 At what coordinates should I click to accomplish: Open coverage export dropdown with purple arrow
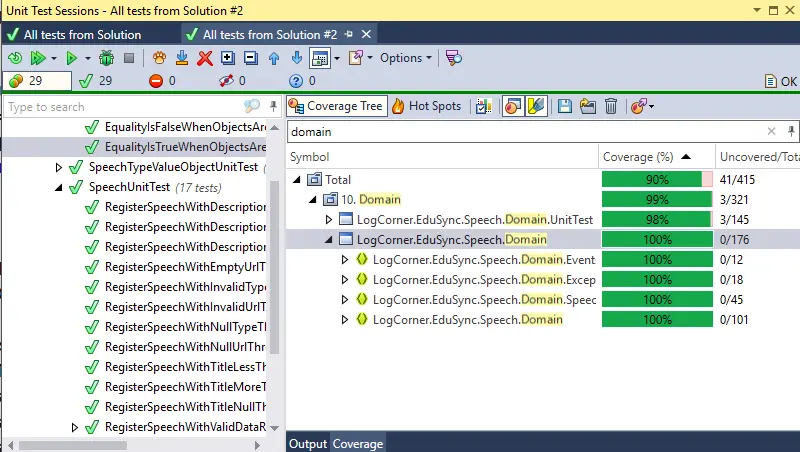(x=642, y=106)
